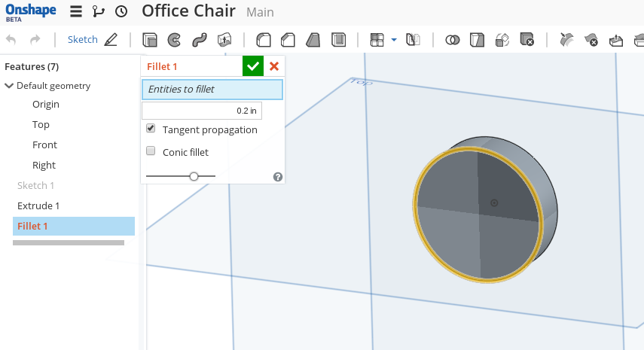Open the branch versions icon
Image resolution: width=644 pixels, height=350 pixels.
pos(99,12)
